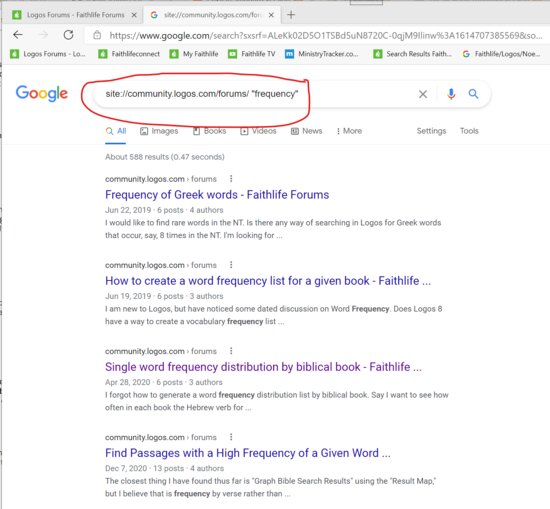550x509 pixels.
Task: Open options menu for word frequency list result
Action: tap(231, 265)
